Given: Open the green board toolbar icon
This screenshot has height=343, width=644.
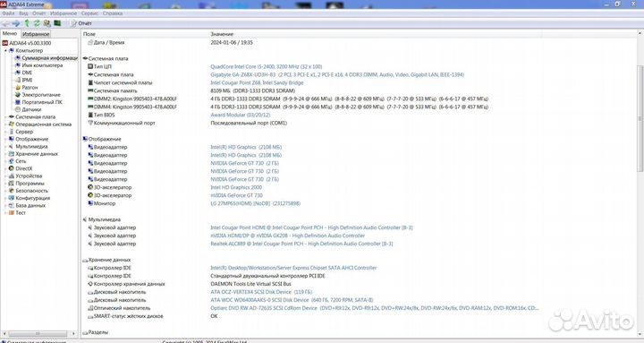Looking at the screenshot, I should click(x=57, y=23).
